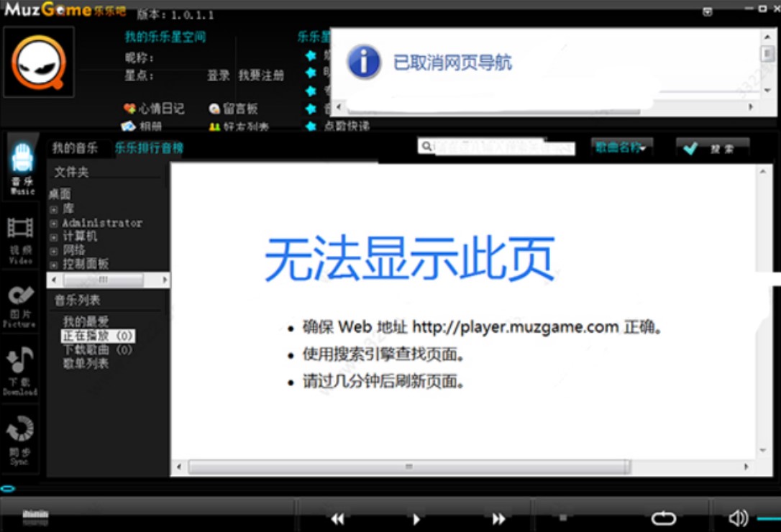Viewport: 781px width, 532px height.
Task: Click main page horizontal scrollbar thumb
Action: pos(409,467)
